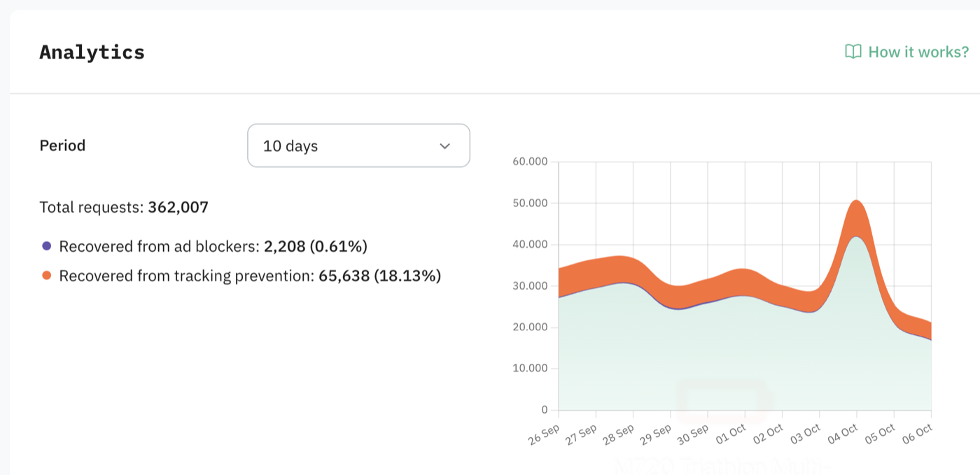Click the Period label
This screenshot has height=475, width=980.
tap(62, 146)
